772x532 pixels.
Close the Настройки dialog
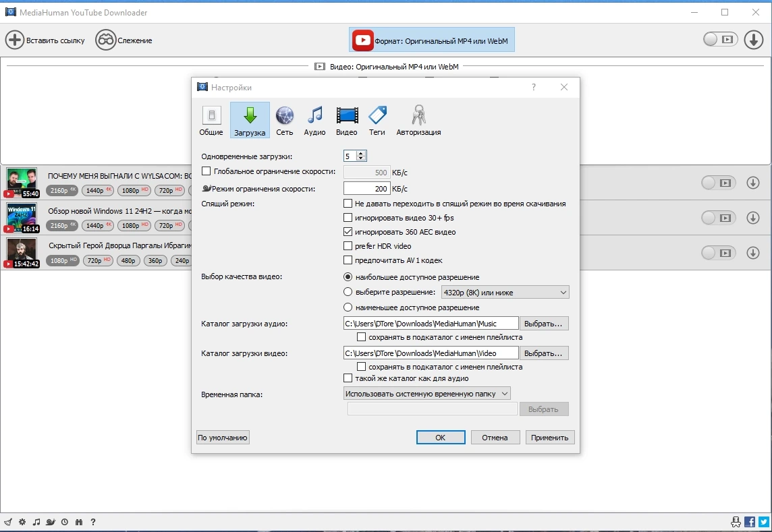click(x=564, y=87)
